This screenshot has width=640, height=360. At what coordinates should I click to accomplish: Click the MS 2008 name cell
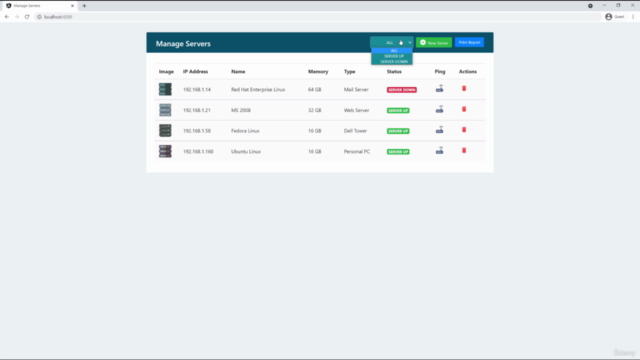pos(241,110)
